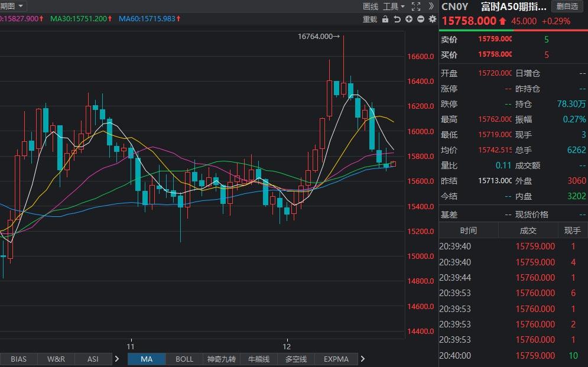Screen dimensions: 588x367
Task: Toggle the 牛熊线 indicator
Action: 258,359
